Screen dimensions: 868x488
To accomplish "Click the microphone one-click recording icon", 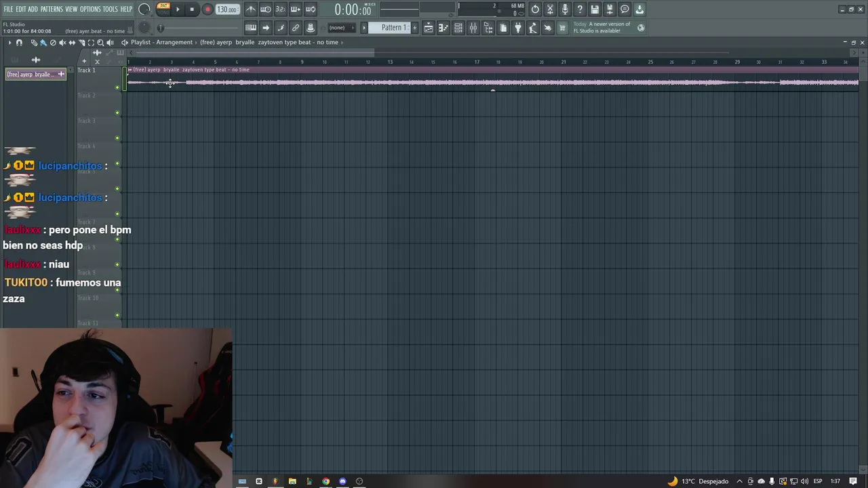I will click(x=565, y=9).
